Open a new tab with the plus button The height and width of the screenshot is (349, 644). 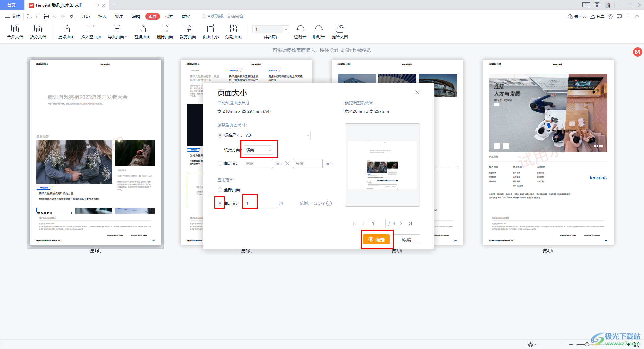(115, 5)
